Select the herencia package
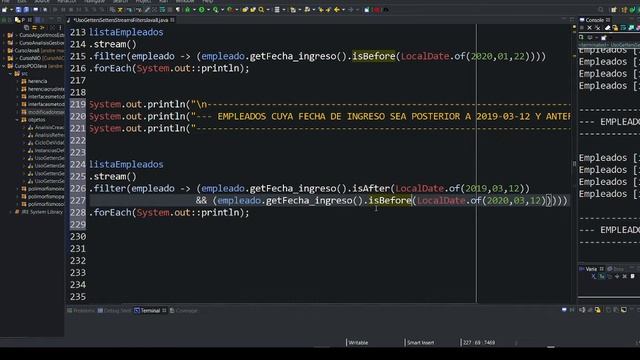 (38, 81)
